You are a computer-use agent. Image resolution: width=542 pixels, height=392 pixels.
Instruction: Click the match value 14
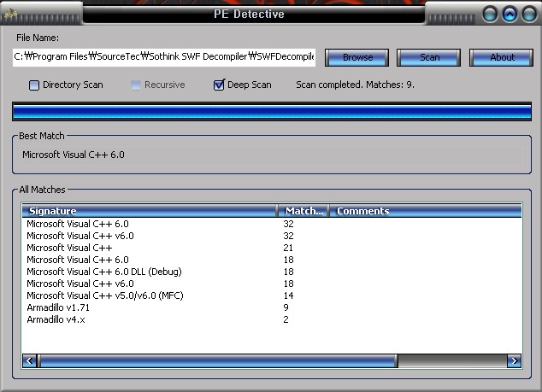pos(288,295)
